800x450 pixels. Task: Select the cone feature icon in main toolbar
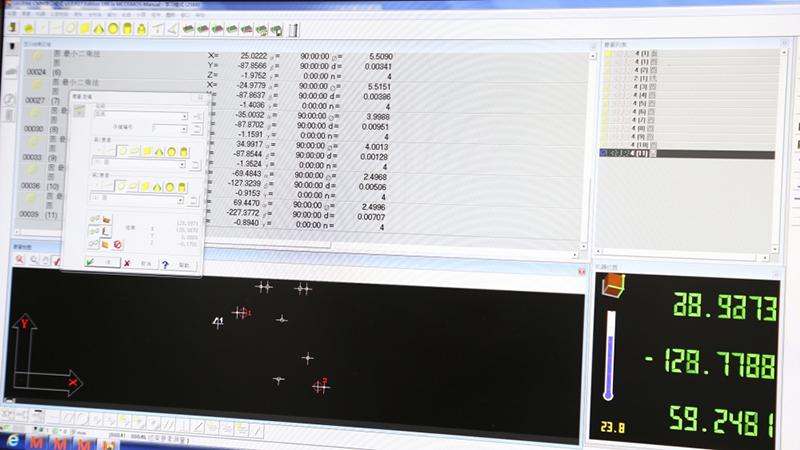coord(100,28)
